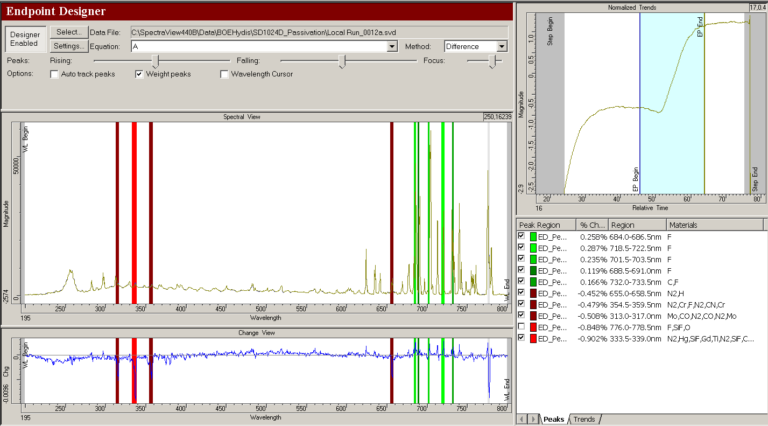This screenshot has height=426, width=768.
Task: Toggle the Designer Enabled button
Action: [x=24, y=39]
